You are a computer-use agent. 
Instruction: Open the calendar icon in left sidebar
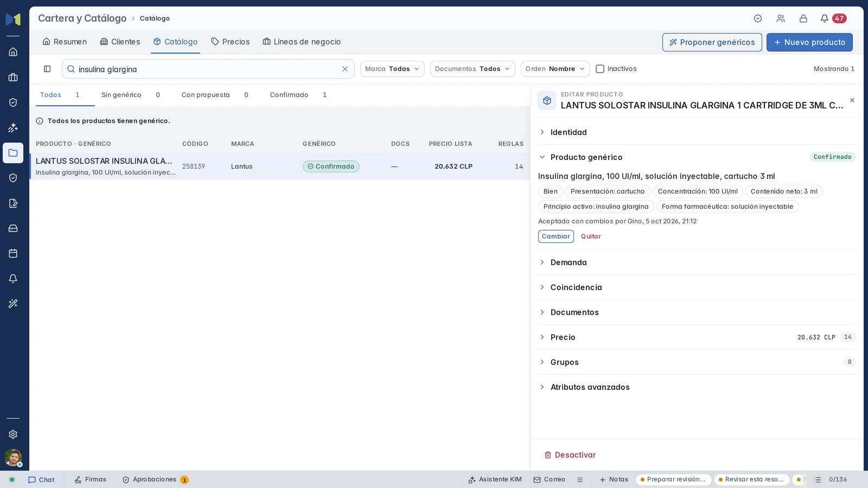click(x=13, y=253)
